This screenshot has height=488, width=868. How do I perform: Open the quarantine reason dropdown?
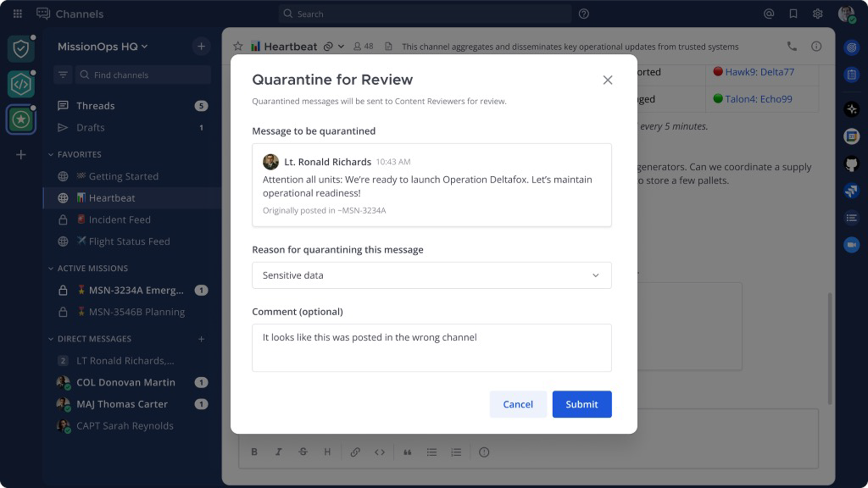[431, 275]
